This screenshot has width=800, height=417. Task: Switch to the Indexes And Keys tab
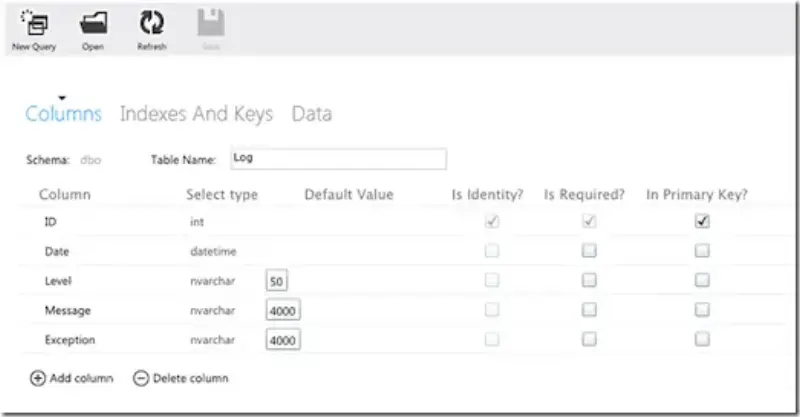(196, 114)
